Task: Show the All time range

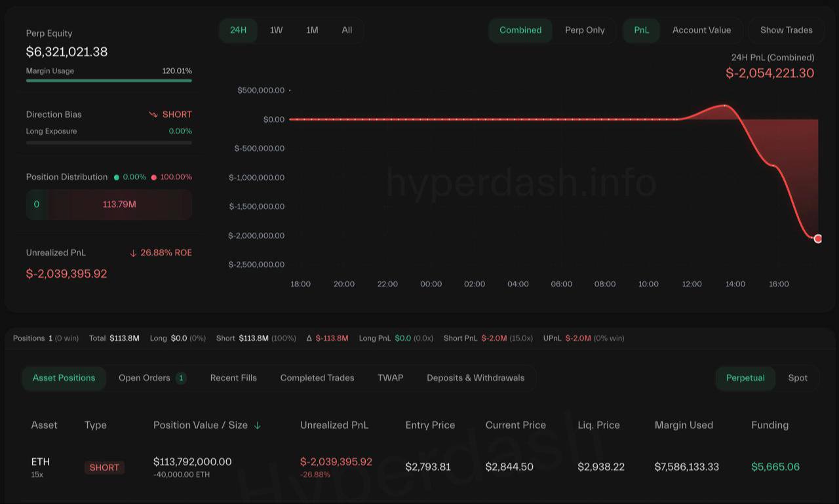Action: pos(347,30)
